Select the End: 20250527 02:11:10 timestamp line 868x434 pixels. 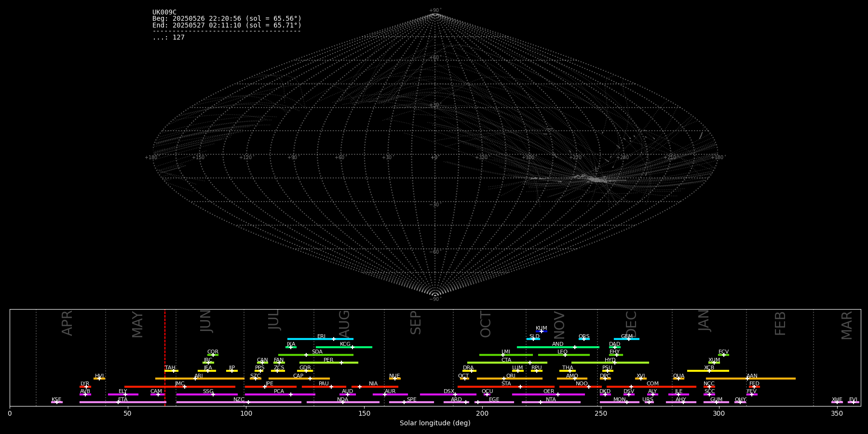tap(227, 25)
